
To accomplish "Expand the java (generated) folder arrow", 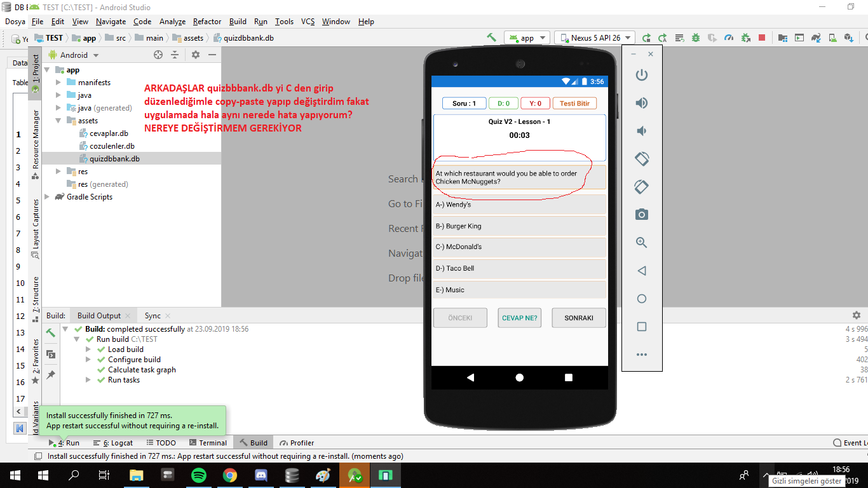I will pos(58,108).
